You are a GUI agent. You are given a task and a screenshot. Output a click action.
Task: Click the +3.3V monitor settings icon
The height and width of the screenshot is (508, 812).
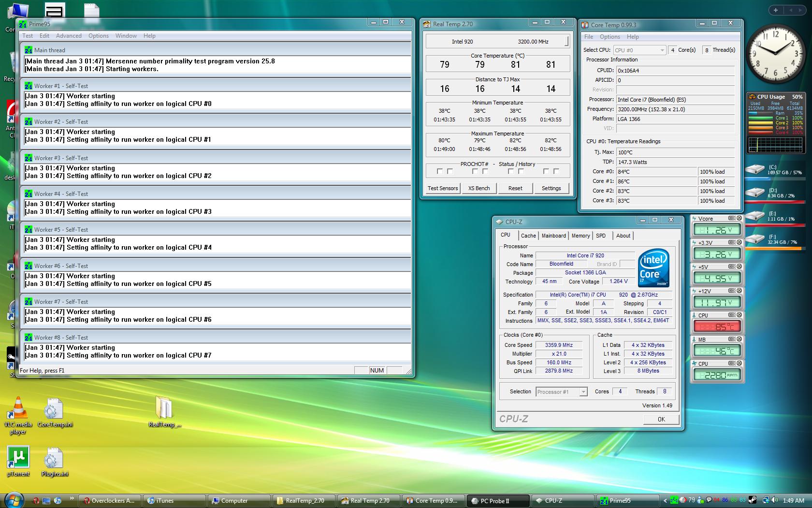pos(732,242)
